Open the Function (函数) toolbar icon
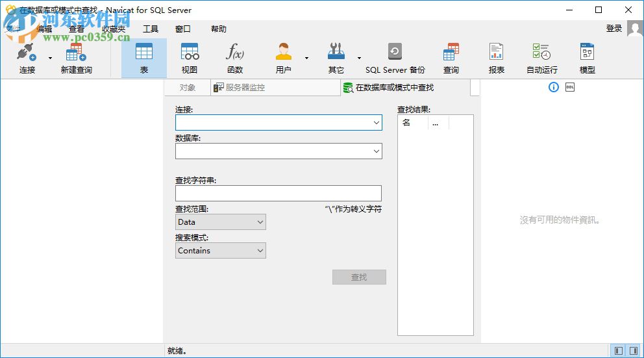Screen dimensions: 644x358 pos(235,58)
